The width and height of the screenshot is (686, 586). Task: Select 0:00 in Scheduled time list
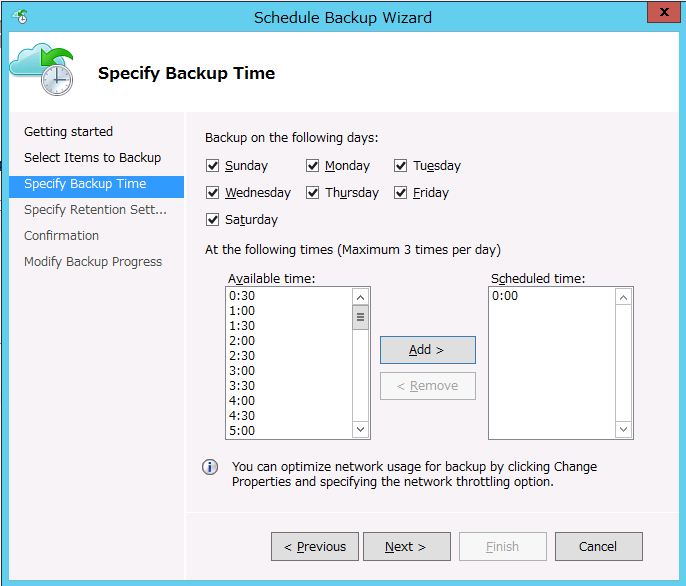click(505, 296)
